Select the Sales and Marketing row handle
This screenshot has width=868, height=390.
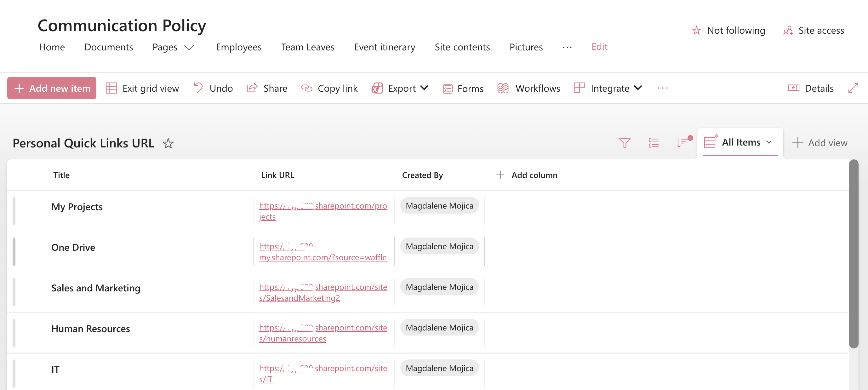[14, 292]
